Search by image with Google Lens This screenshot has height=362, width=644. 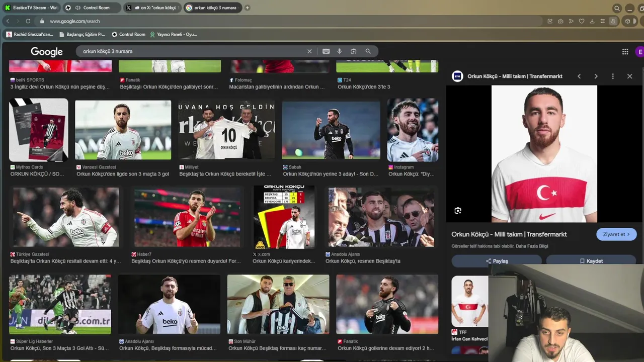[x=353, y=51]
